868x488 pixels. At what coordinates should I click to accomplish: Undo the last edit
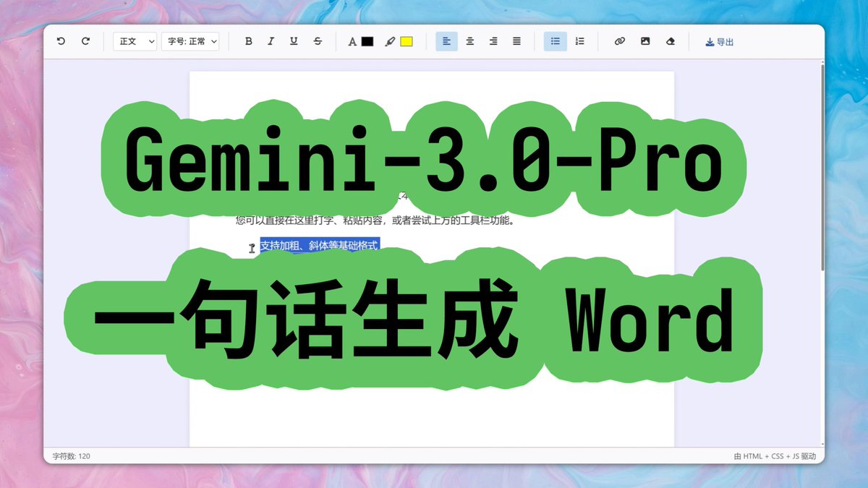click(x=61, y=42)
